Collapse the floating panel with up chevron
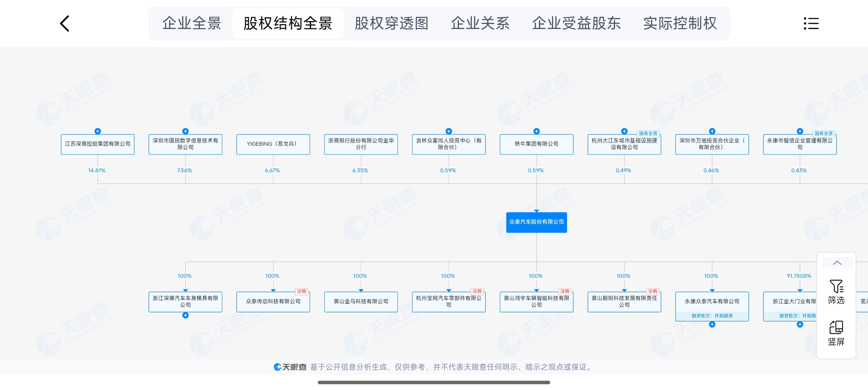Viewport: 868px width, 390px height. click(837, 263)
